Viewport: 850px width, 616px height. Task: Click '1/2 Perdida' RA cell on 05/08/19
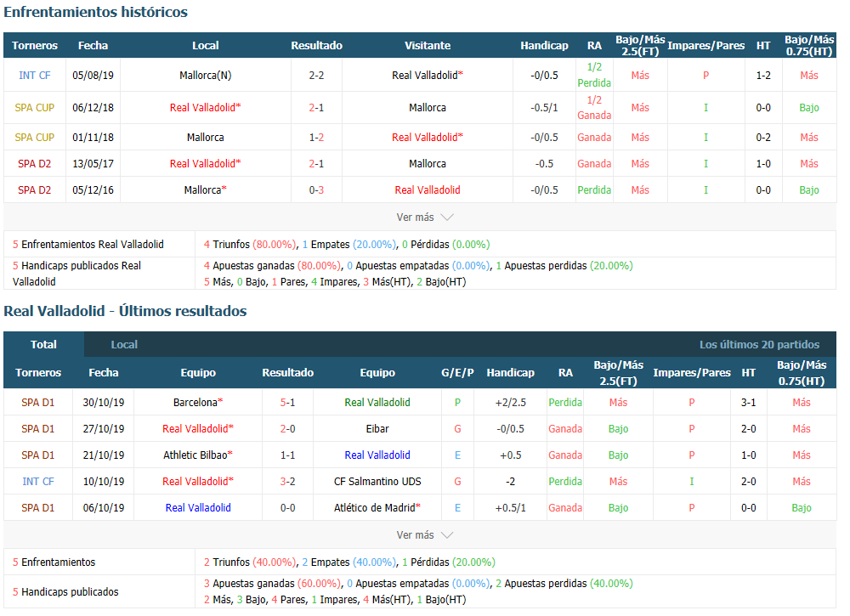[x=594, y=75]
